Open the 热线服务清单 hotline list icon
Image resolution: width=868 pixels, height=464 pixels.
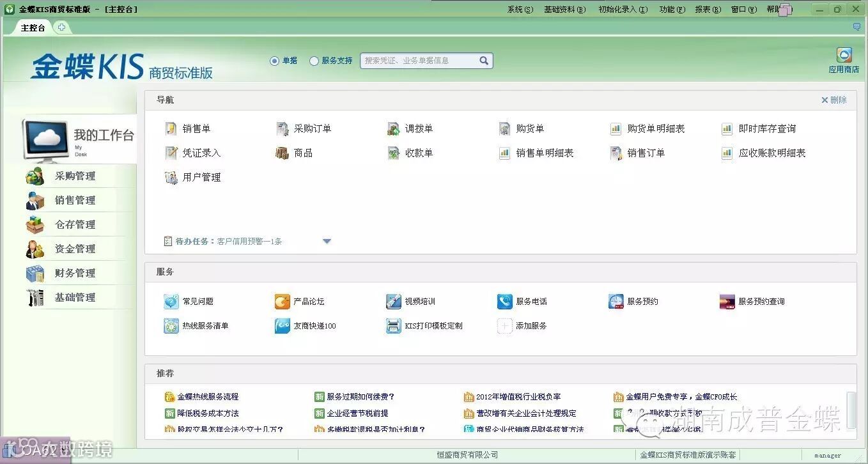[171, 325]
